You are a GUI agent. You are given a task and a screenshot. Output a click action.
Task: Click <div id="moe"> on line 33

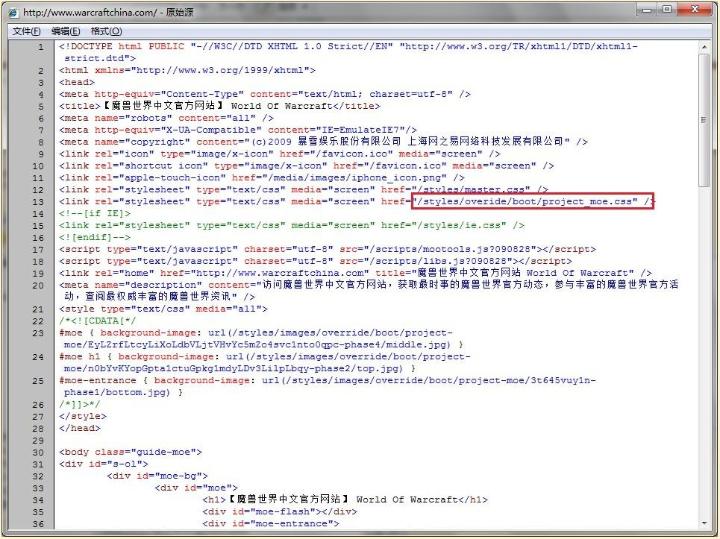[x=196, y=488]
